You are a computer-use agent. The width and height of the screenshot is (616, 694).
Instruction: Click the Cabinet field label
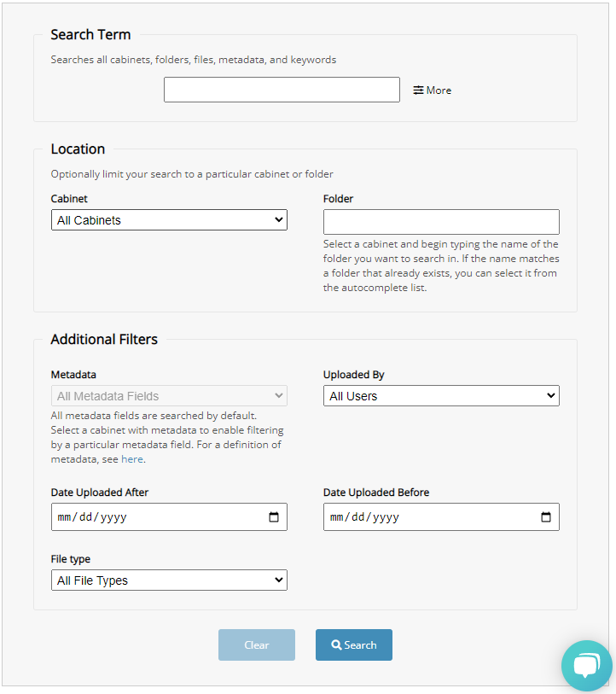click(69, 199)
